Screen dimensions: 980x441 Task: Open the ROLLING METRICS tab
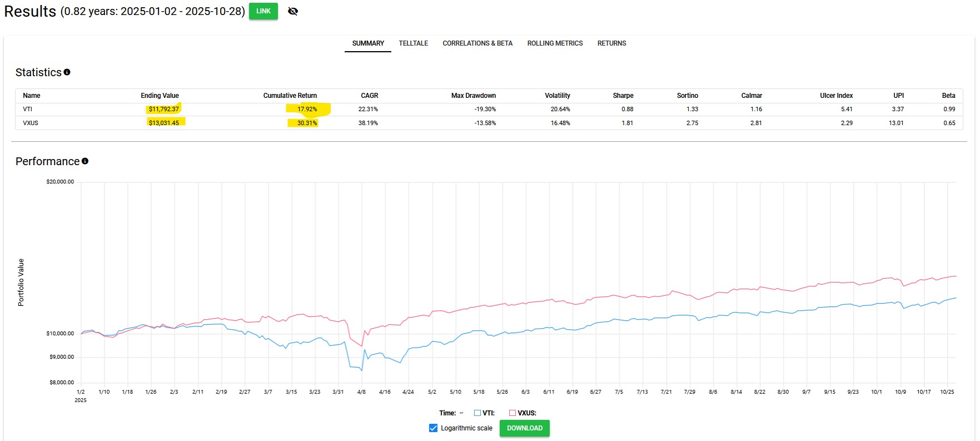tap(555, 43)
